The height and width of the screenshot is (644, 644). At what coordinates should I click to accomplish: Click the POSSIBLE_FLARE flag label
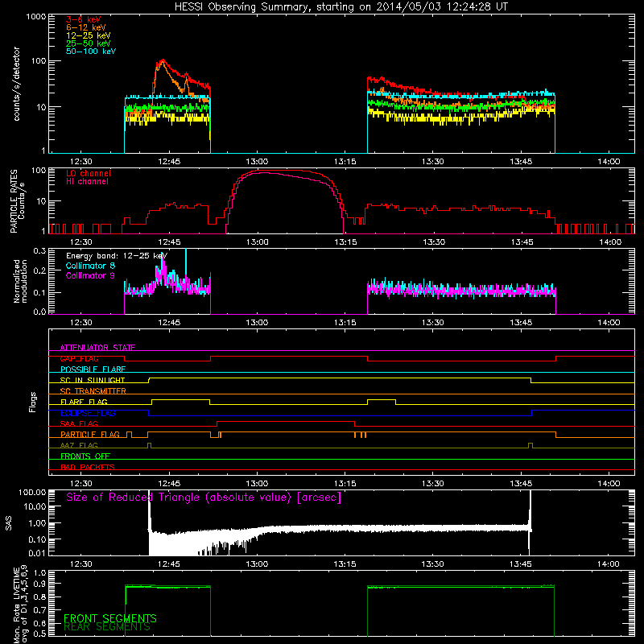pyautogui.click(x=93, y=369)
